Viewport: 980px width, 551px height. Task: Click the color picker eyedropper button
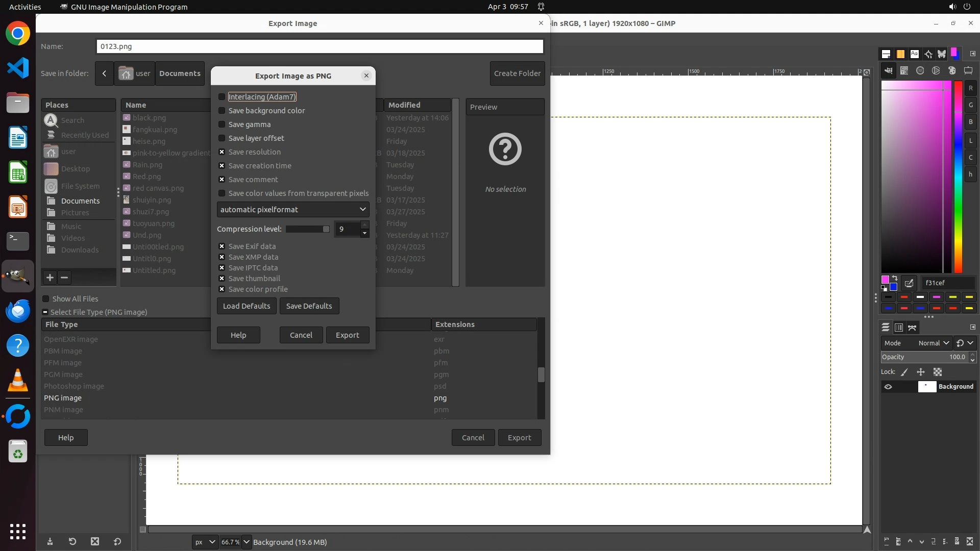point(909,283)
